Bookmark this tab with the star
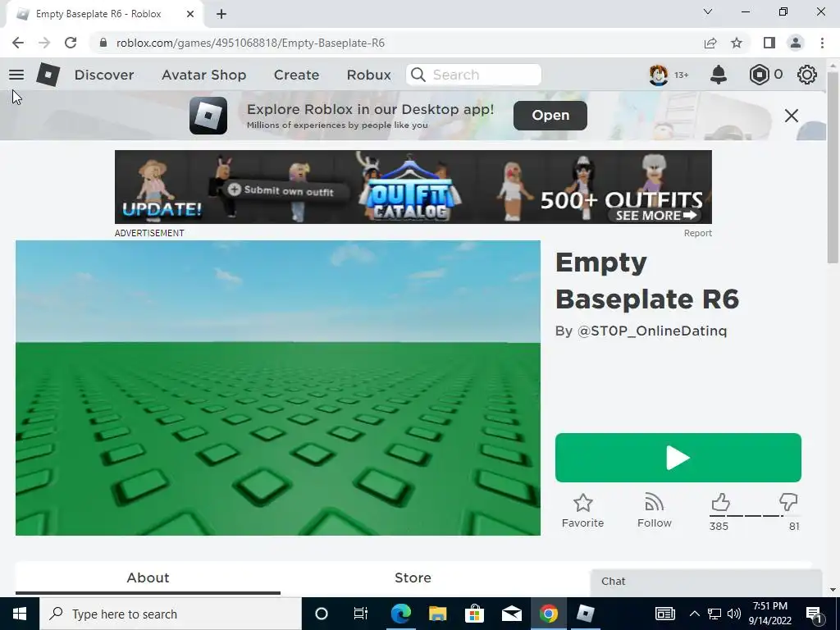 coord(737,43)
